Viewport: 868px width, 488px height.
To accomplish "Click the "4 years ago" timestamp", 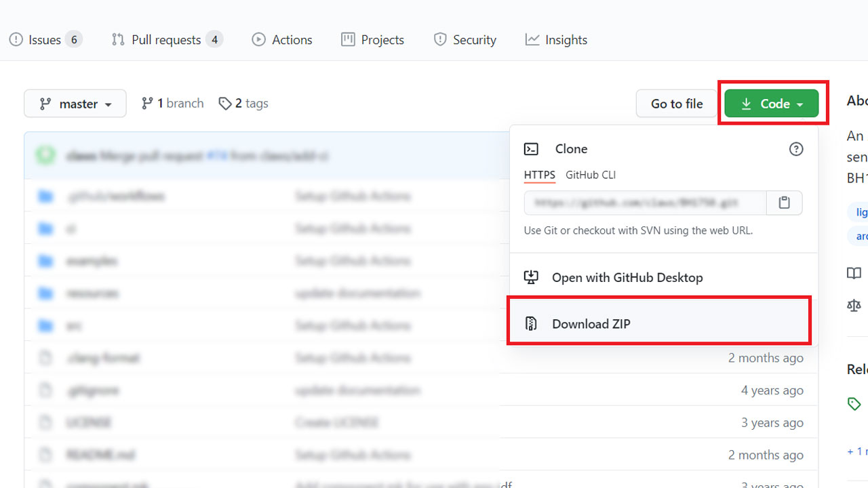I will click(x=772, y=390).
